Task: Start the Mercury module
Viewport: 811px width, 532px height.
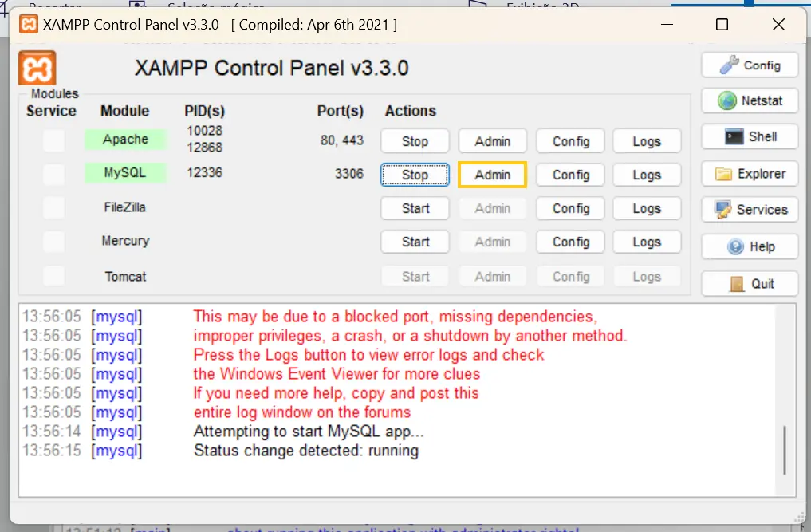Action: tap(415, 242)
